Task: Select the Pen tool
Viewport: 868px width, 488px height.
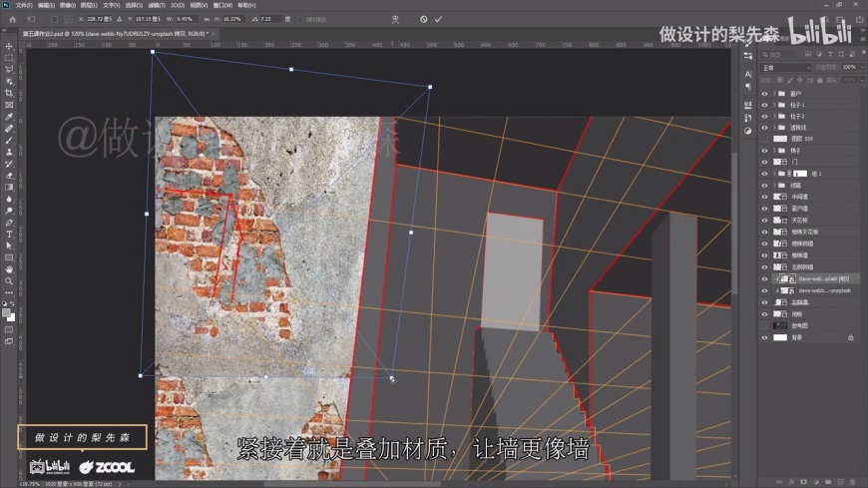Action: click(9, 223)
